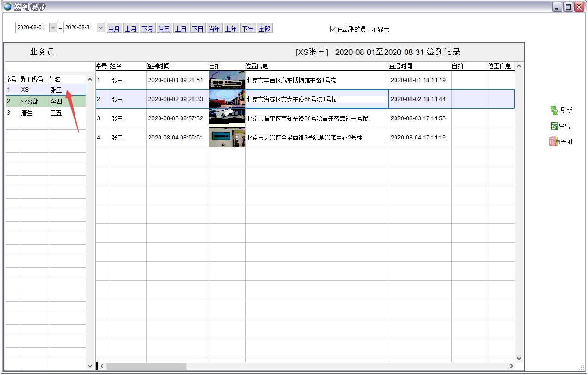Click the 全部 filter button
The height and width of the screenshot is (375, 588).
tap(265, 28)
